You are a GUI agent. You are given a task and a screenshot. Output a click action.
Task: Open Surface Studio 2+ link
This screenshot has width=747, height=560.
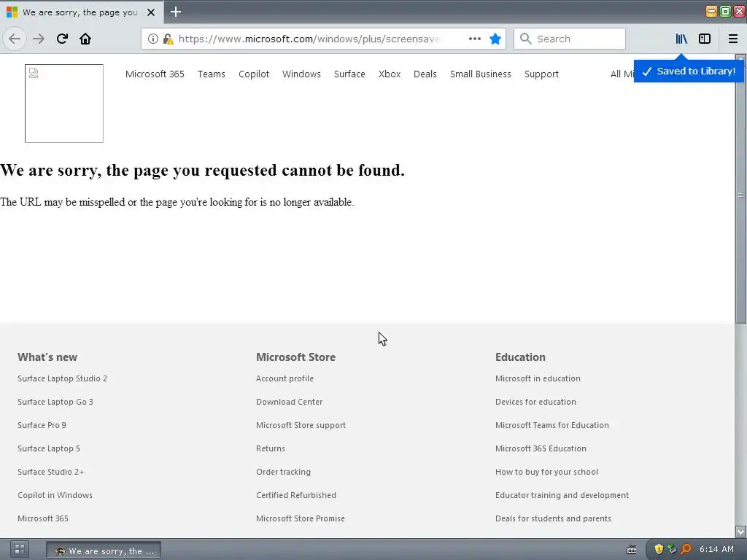click(x=51, y=472)
